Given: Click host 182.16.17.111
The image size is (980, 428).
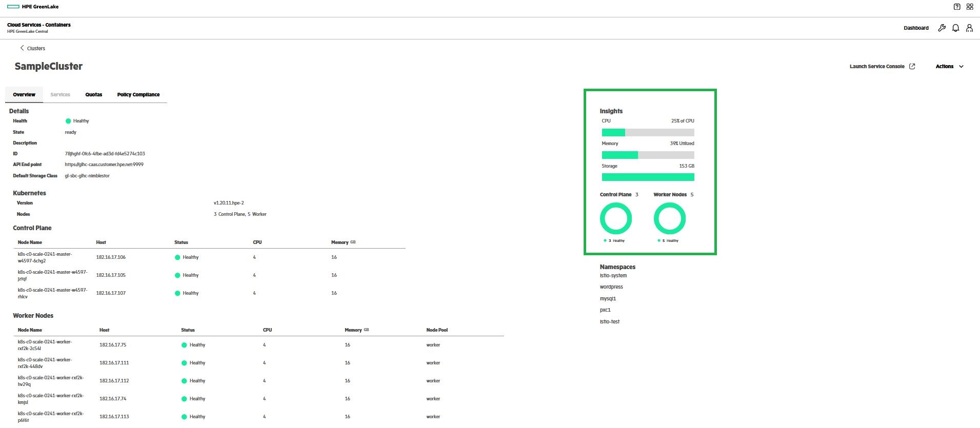Looking at the screenshot, I should point(114,363).
